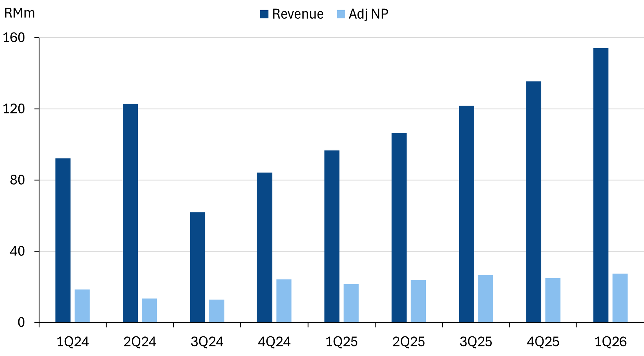Click the 1Q26 Adj NP bar

pyautogui.click(x=620, y=298)
